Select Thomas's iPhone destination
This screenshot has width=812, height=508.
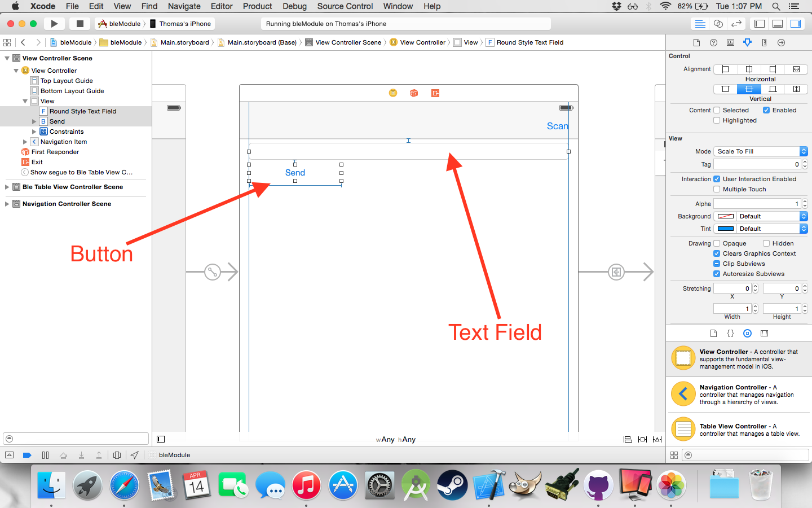pyautogui.click(x=181, y=24)
